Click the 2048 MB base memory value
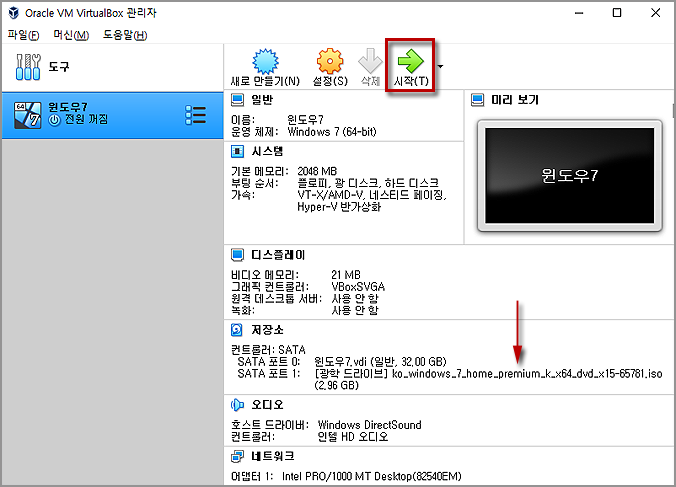This screenshot has height=487, width=676. click(317, 171)
